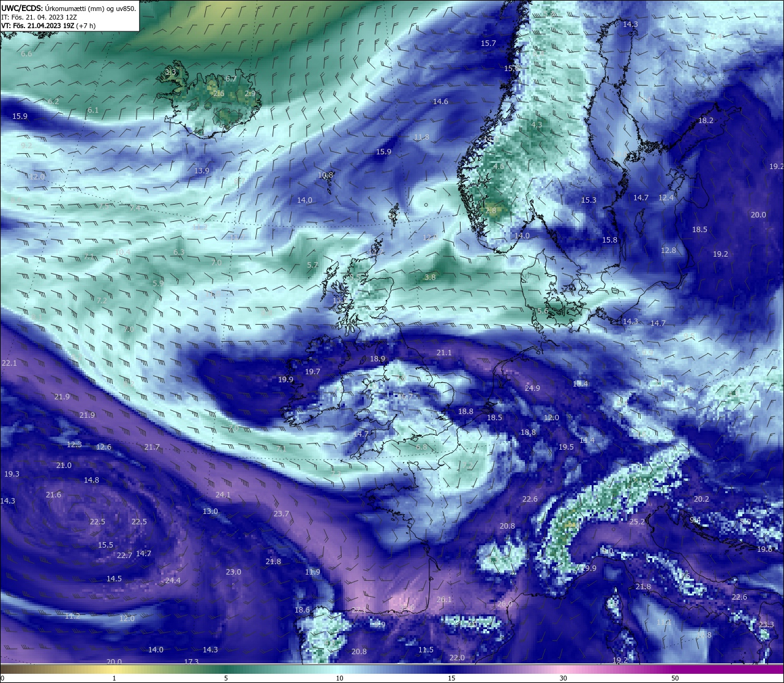Viewport: 784px width, 683px height.
Task: Click the 12.4 value over the Baltic
Action: pyautogui.click(x=666, y=198)
